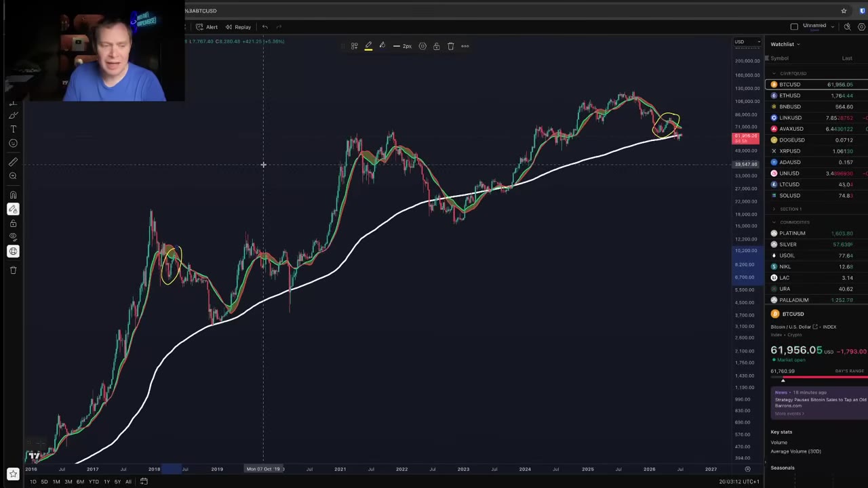Screen dimensions: 868x488
Task: Set time range to 1D
Action: [33, 481]
